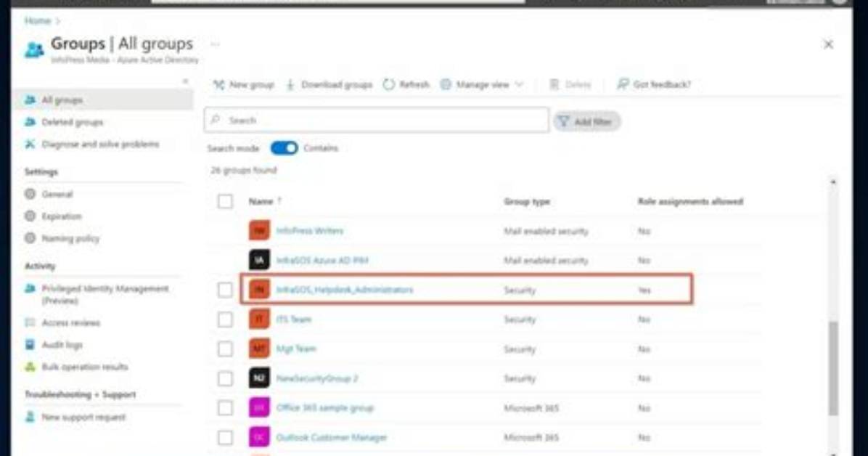Image resolution: width=868 pixels, height=456 pixels.
Task: Click the InfoPress Writers avatar
Action: (259, 230)
